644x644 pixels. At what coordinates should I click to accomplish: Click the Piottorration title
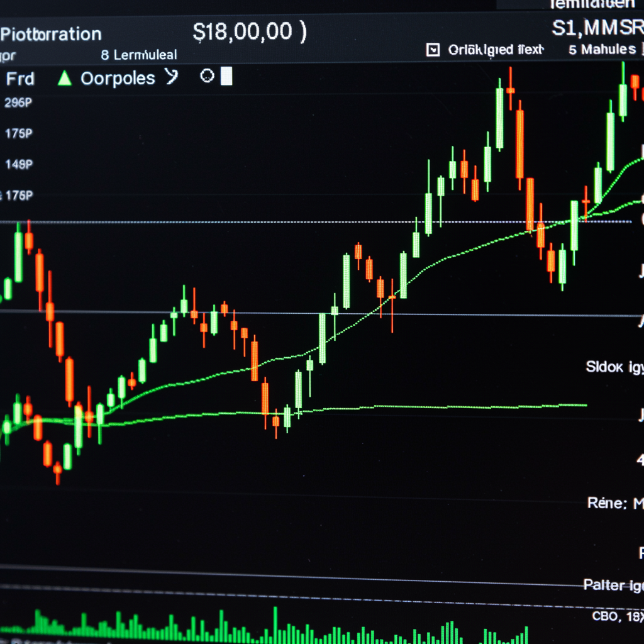coord(51,34)
